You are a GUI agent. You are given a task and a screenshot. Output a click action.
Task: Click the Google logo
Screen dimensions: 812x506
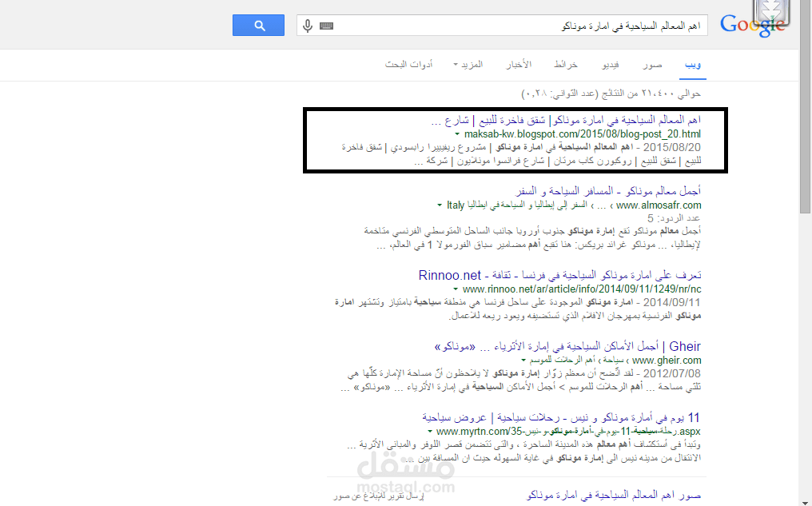tap(752, 24)
